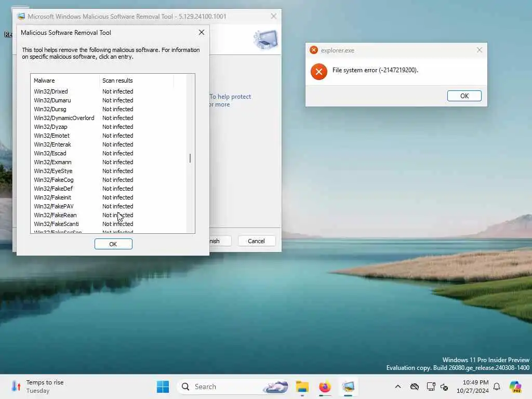Image resolution: width=532 pixels, height=399 pixels.
Task: Click the explorer.exe title bar error icon
Action: click(314, 50)
